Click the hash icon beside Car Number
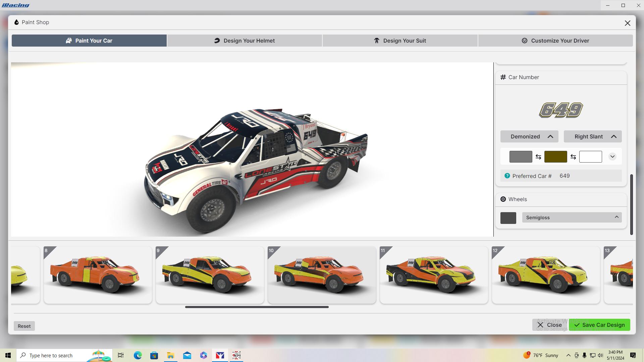The image size is (644, 362). [x=502, y=77]
